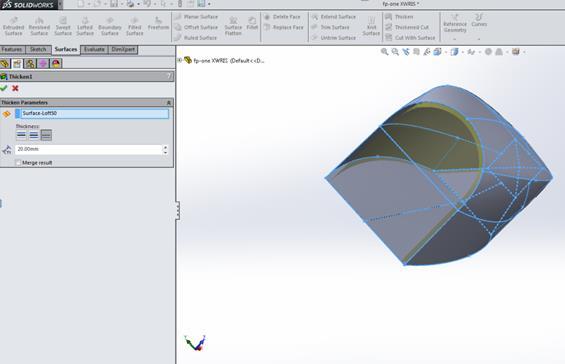This screenshot has width=565, height=364.
Task: Open the ConfigurationManager panel icon
Action: click(x=30, y=64)
